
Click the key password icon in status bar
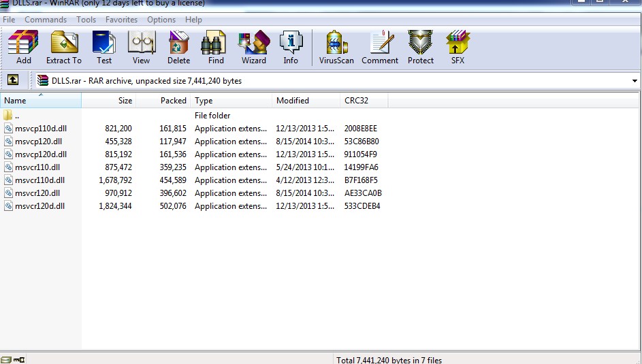coord(19,360)
